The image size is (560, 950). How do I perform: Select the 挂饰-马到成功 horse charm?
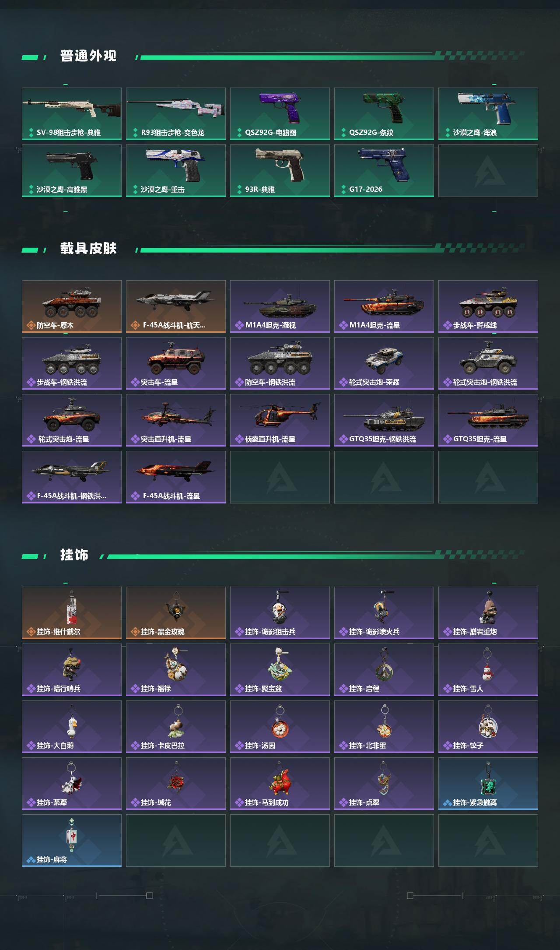[280, 784]
